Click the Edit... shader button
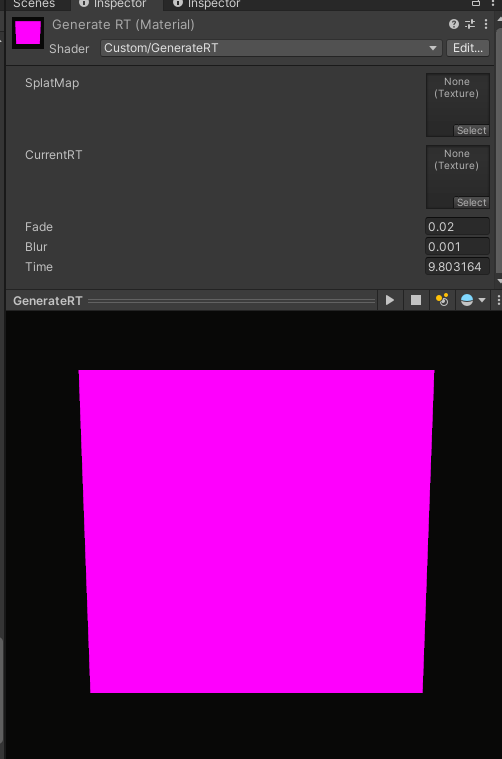The image size is (502, 759). tap(468, 48)
